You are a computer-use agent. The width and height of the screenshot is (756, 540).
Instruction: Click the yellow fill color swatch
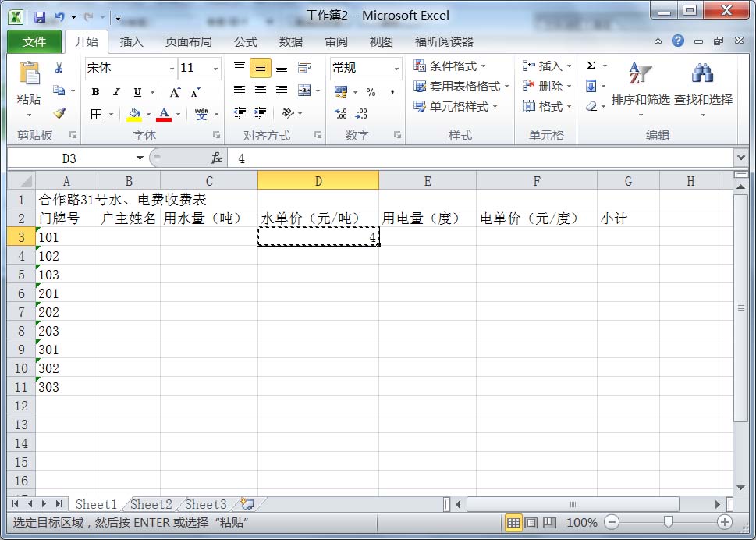[134, 114]
